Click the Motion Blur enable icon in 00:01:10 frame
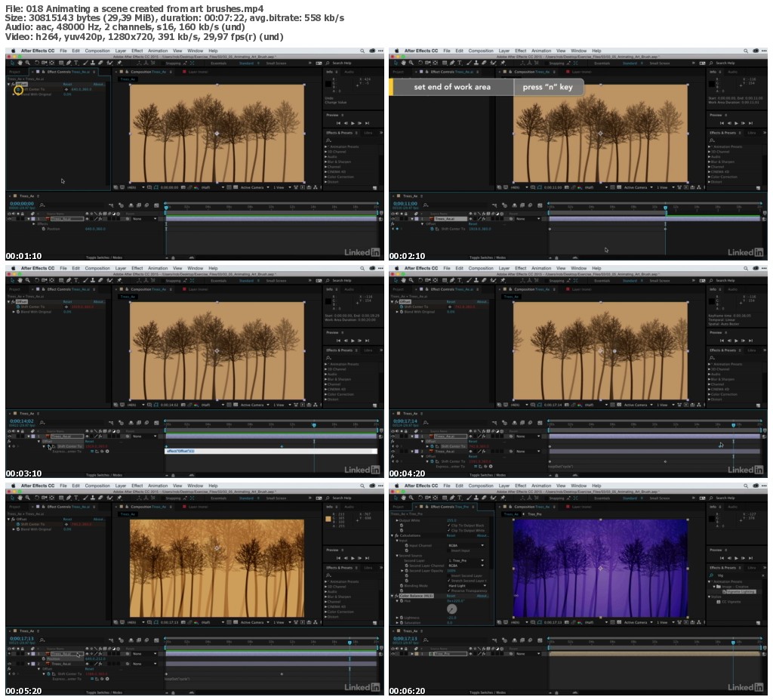Viewport: 773px width, 700px height. click(146, 205)
